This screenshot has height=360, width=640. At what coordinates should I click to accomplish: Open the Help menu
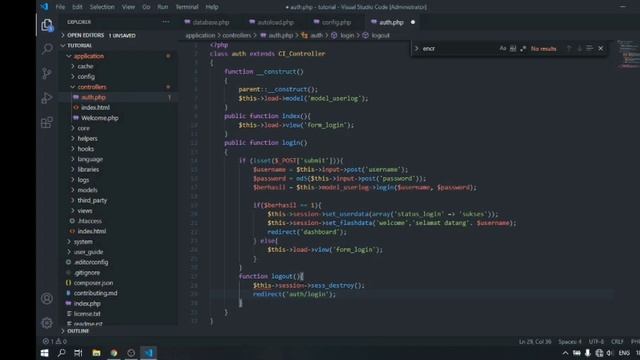pyautogui.click(x=212, y=7)
